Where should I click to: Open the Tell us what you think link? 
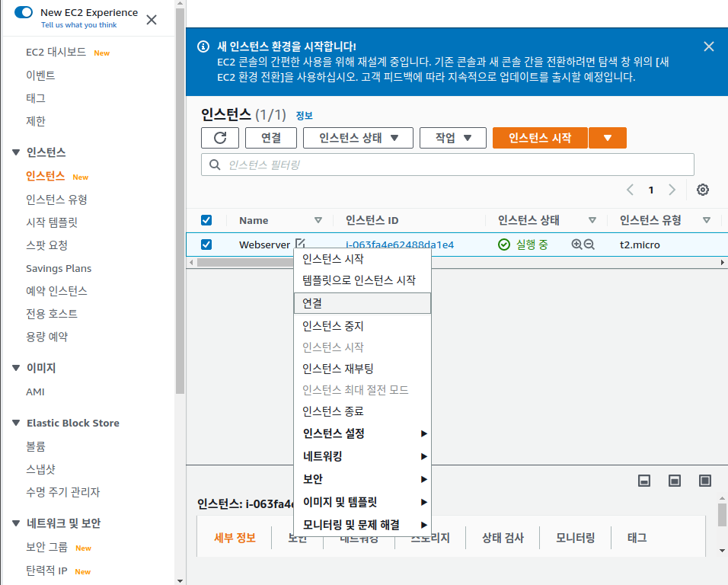pos(79,25)
